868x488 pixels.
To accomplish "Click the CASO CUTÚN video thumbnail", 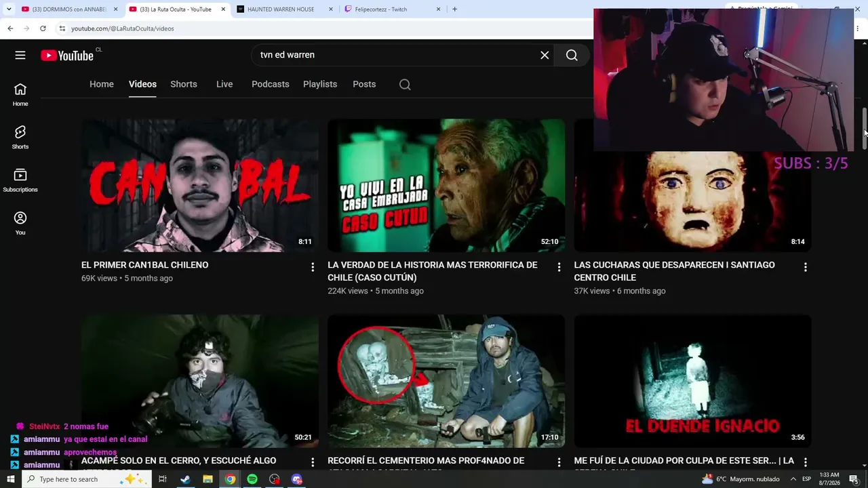I will tap(446, 186).
